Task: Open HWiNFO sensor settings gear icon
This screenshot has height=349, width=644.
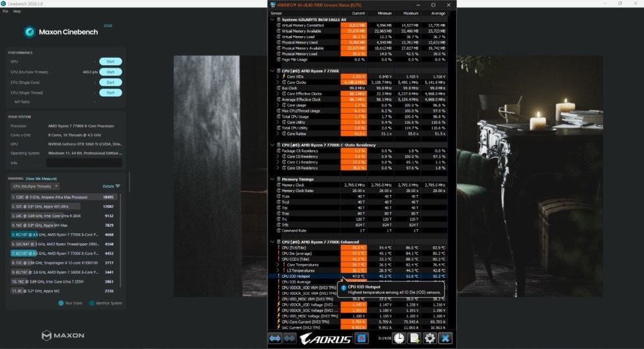Action: (x=430, y=338)
